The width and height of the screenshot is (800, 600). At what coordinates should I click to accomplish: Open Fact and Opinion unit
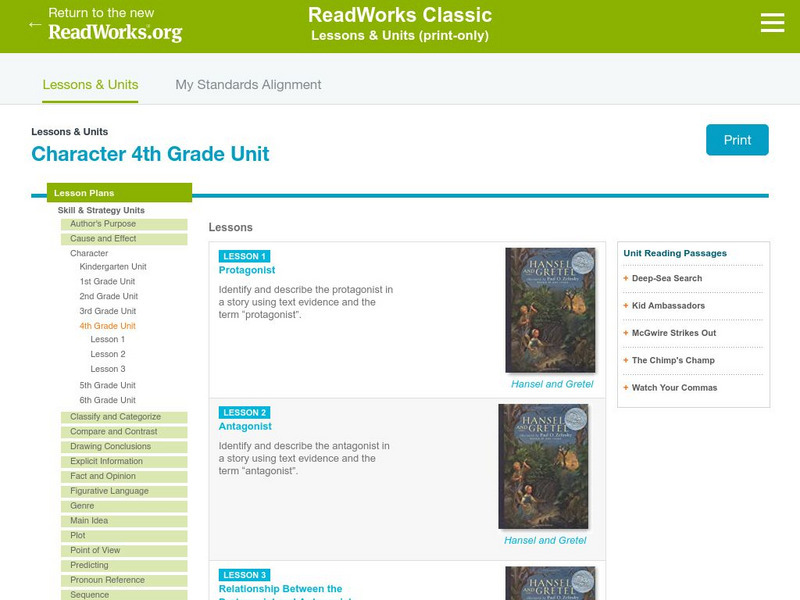(124, 476)
